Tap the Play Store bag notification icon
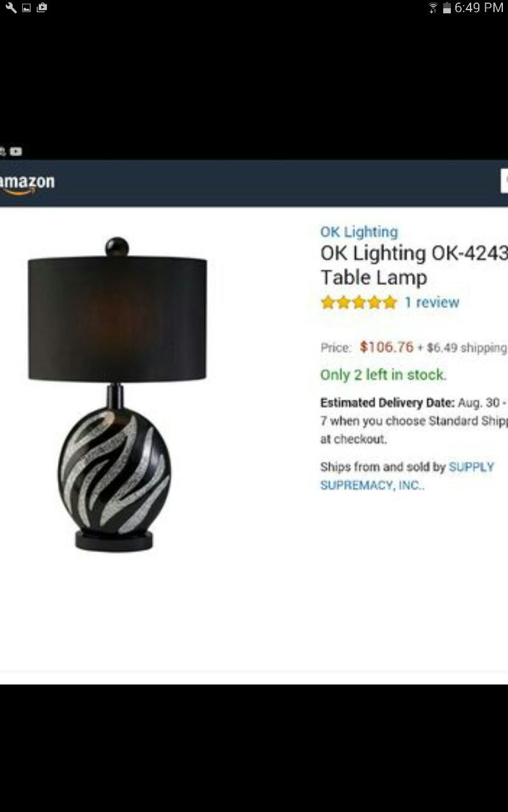The width and height of the screenshot is (508, 812). [42, 8]
